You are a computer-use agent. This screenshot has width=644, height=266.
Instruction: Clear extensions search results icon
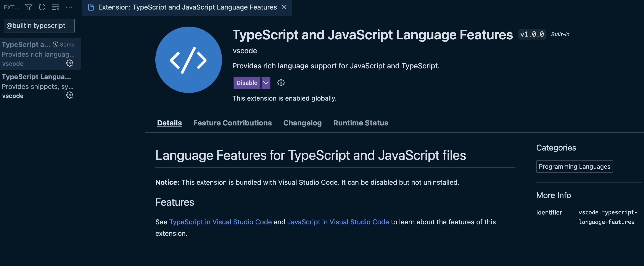[55, 7]
